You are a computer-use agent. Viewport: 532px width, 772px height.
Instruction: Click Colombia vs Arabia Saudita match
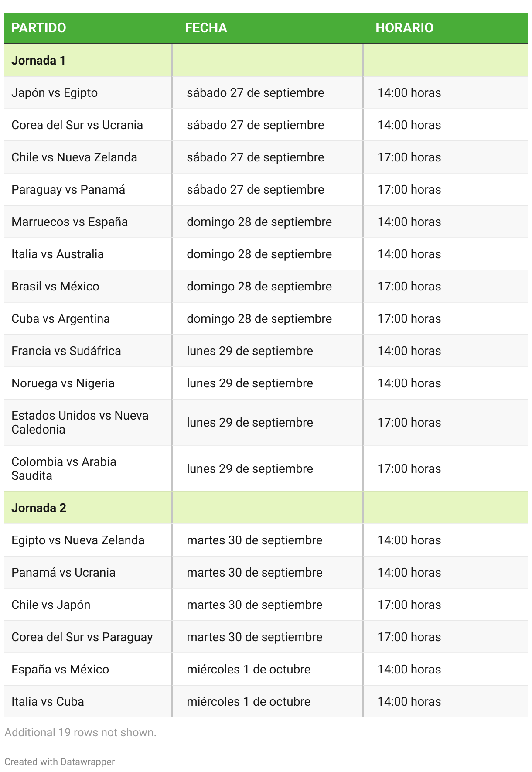(x=64, y=468)
